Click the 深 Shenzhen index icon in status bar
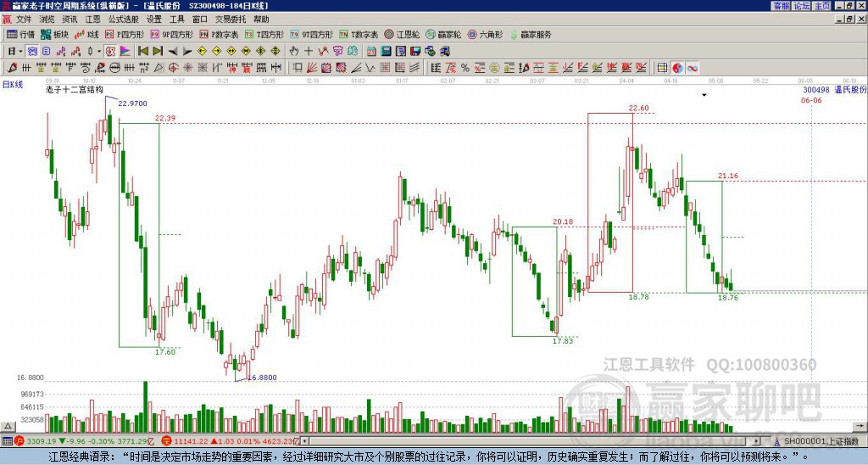Viewport: 868px width, 465px height. [166, 442]
